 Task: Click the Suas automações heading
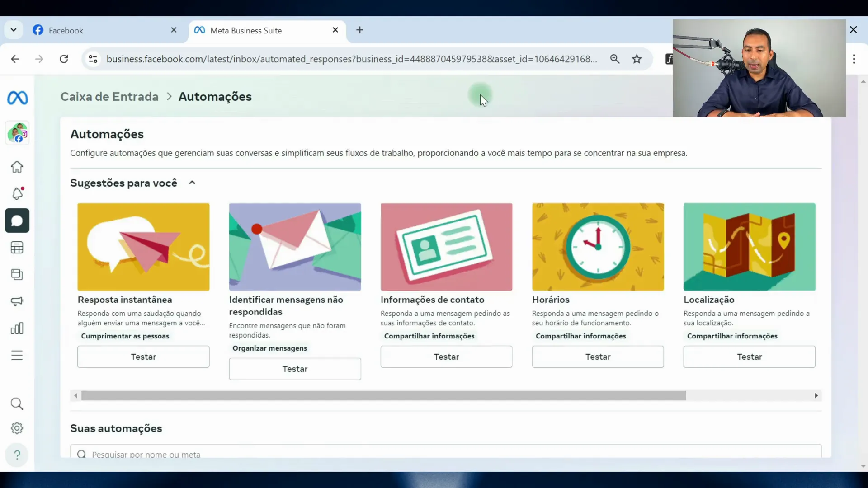(116, 428)
